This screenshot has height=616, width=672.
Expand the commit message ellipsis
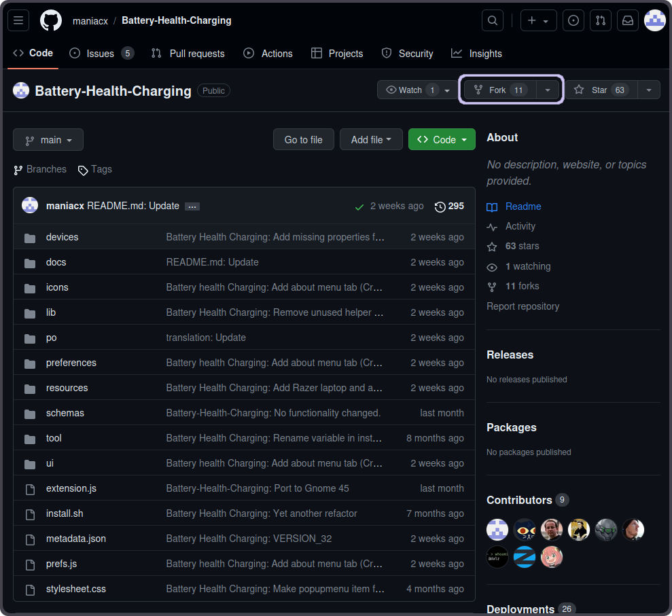pyautogui.click(x=192, y=206)
